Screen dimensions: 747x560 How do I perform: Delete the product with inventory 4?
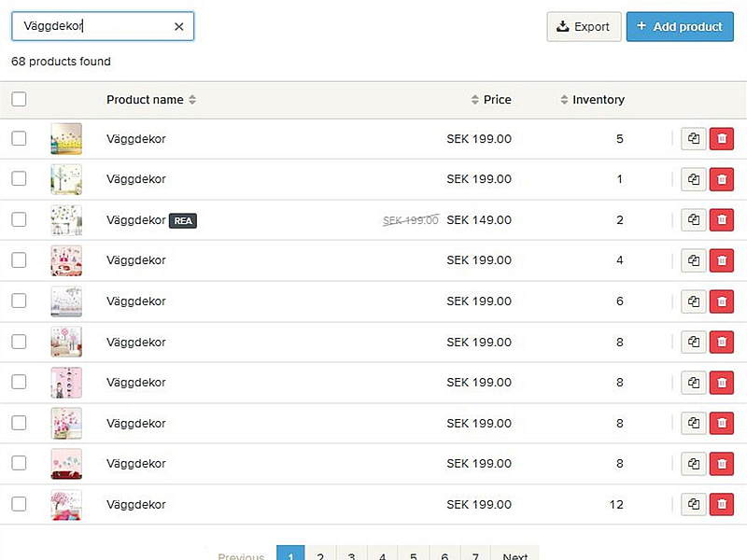(722, 260)
